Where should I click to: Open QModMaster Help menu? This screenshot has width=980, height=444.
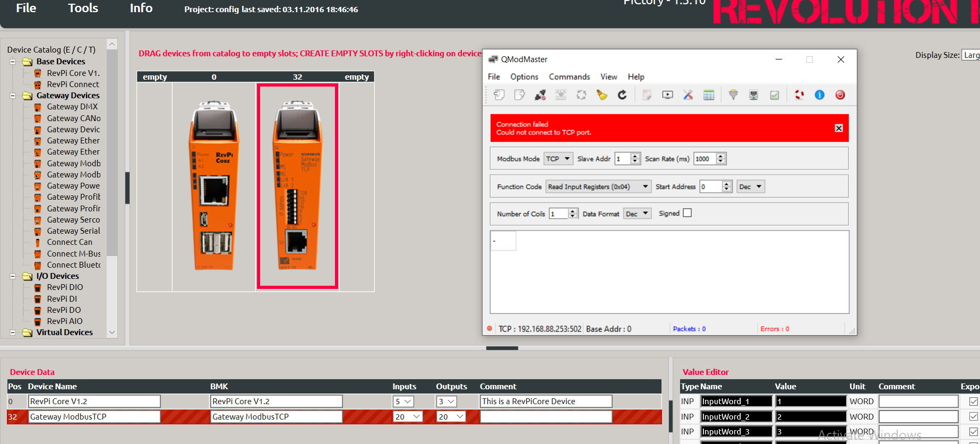pos(635,77)
